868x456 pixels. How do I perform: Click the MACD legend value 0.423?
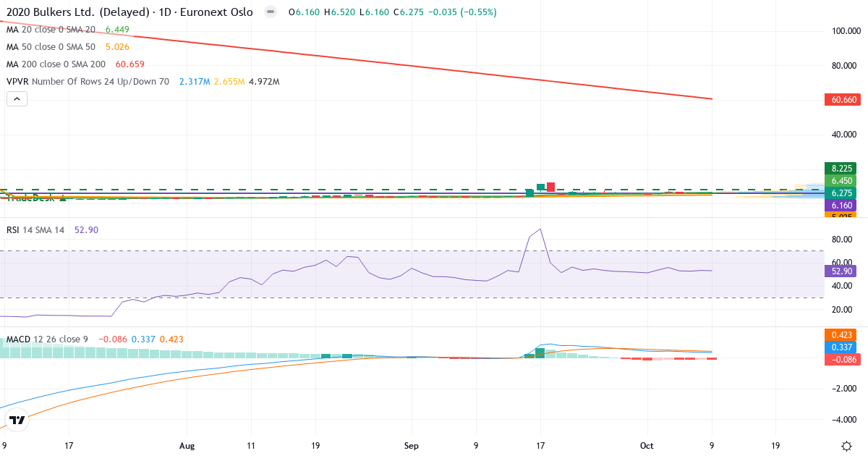pos(171,339)
